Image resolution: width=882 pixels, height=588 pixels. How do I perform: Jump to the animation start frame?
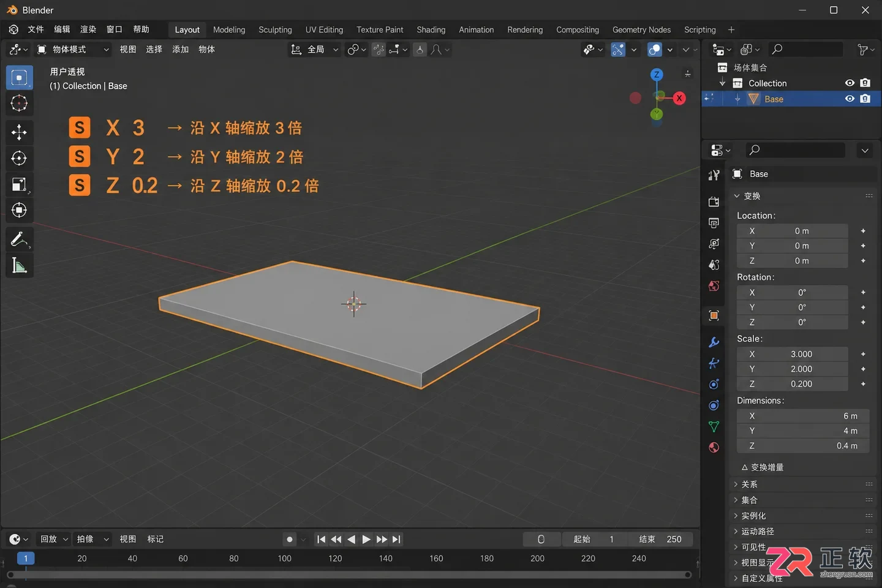[x=321, y=539]
